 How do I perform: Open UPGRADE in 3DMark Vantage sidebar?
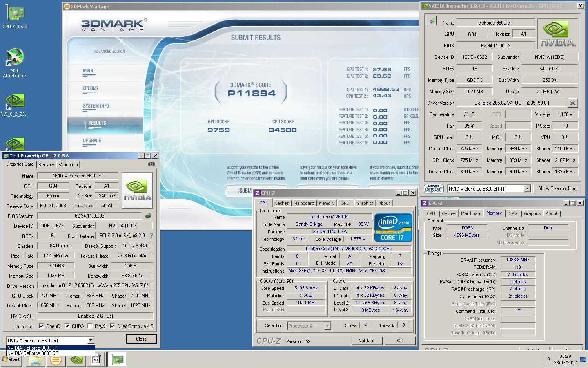pyautogui.click(x=92, y=141)
